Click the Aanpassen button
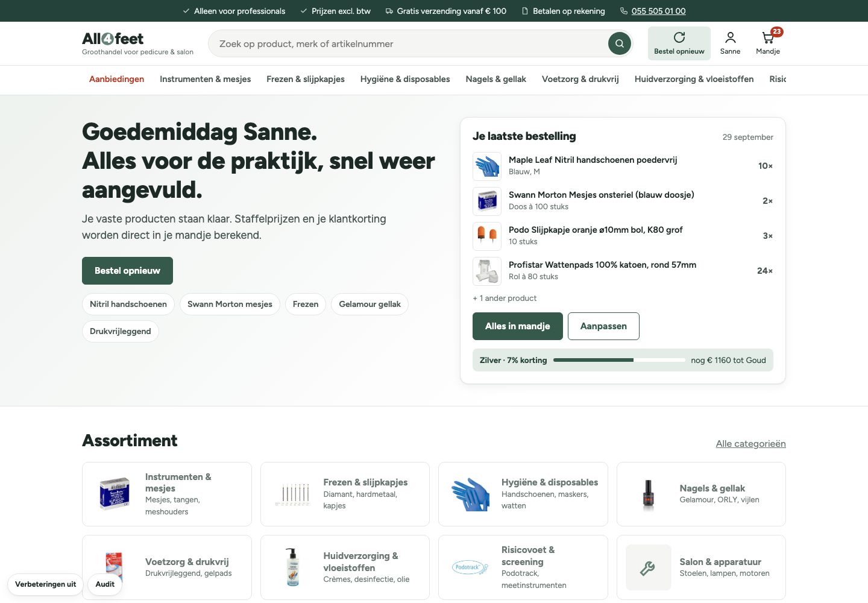 pyautogui.click(x=603, y=326)
